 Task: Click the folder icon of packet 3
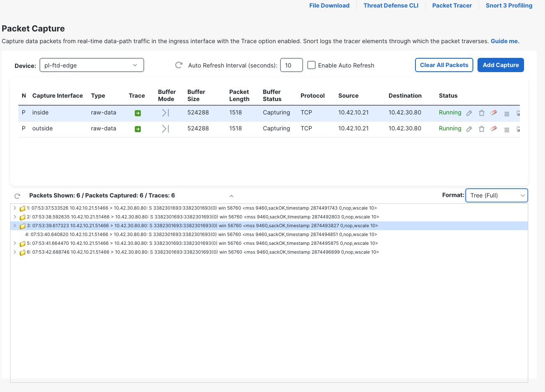[23, 226]
